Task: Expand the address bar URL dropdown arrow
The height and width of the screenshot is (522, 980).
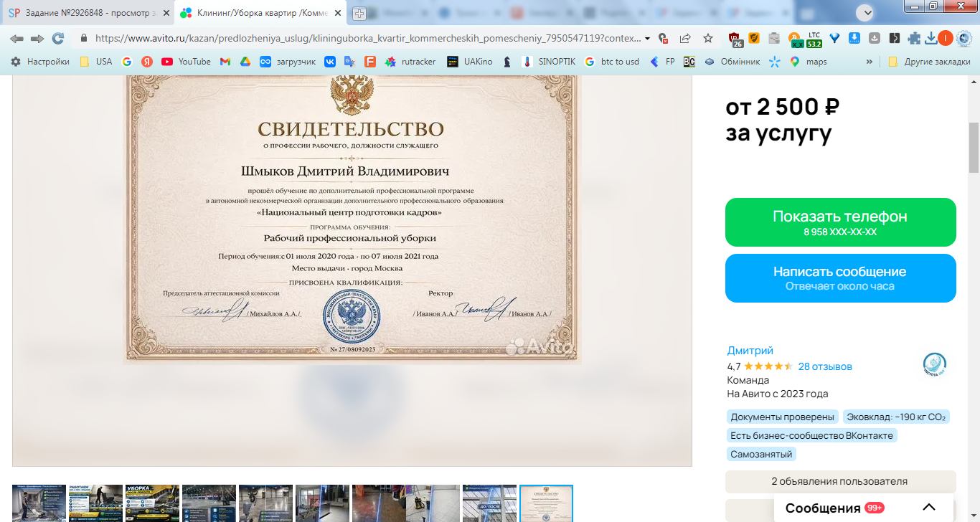Action: 648,38
